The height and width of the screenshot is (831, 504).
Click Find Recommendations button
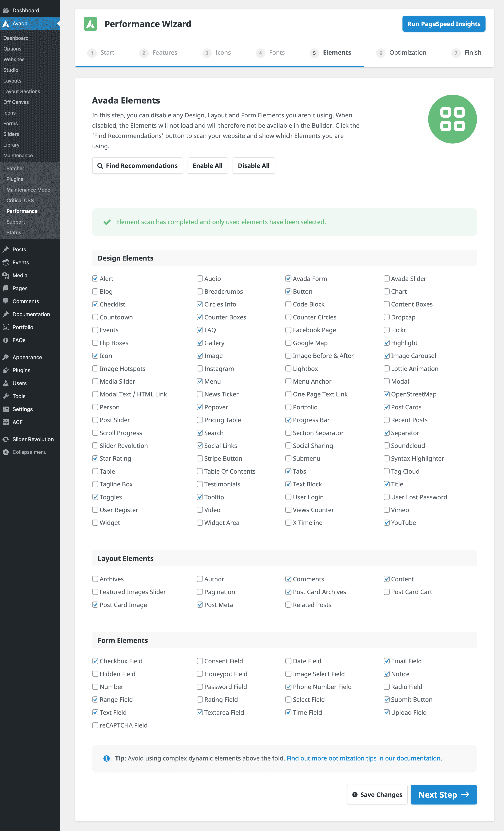138,166
